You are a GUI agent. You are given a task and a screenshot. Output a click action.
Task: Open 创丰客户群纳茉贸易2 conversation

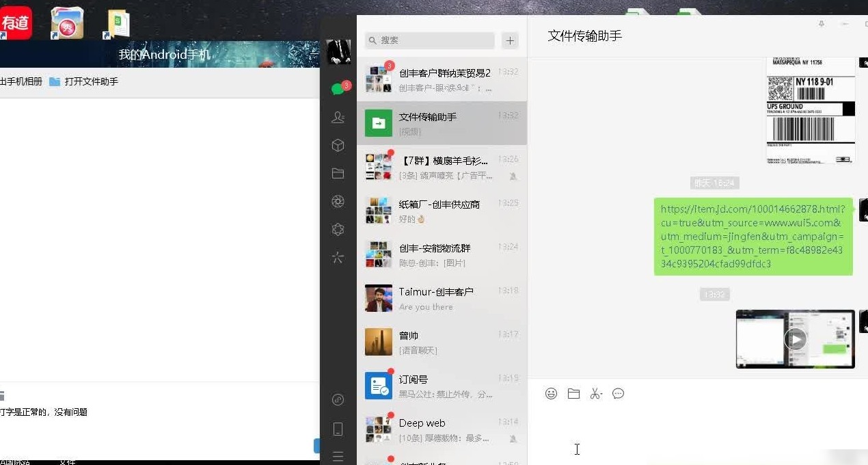[x=442, y=79]
